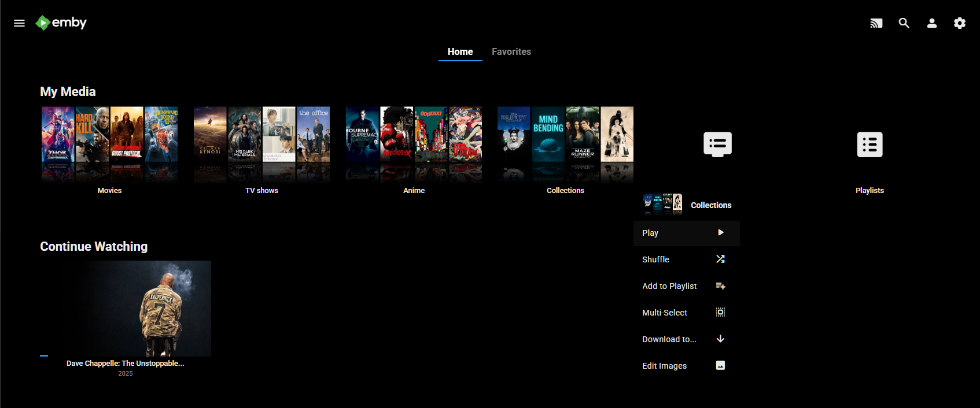Image resolution: width=980 pixels, height=408 pixels.
Task: Click the Movies label
Action: click(x=109, y=191)
